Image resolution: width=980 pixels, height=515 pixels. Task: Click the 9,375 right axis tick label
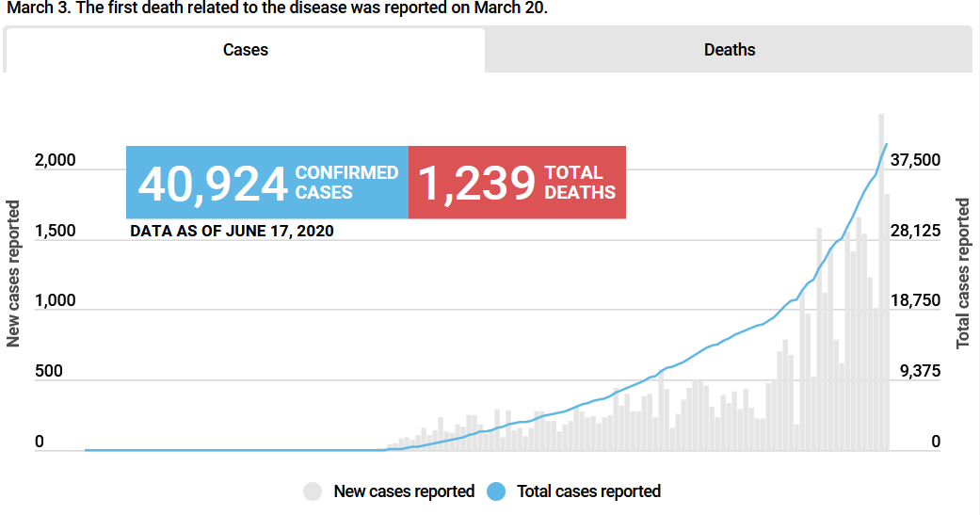(x=920, y=372)
